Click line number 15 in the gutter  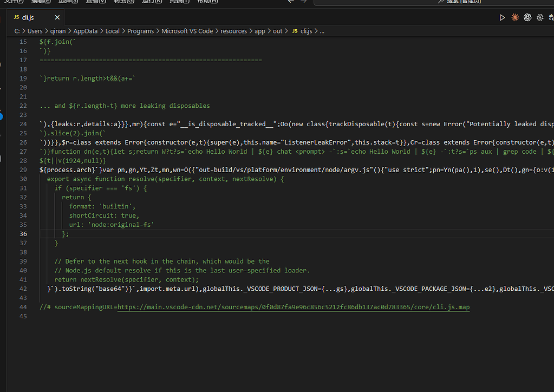23,42
